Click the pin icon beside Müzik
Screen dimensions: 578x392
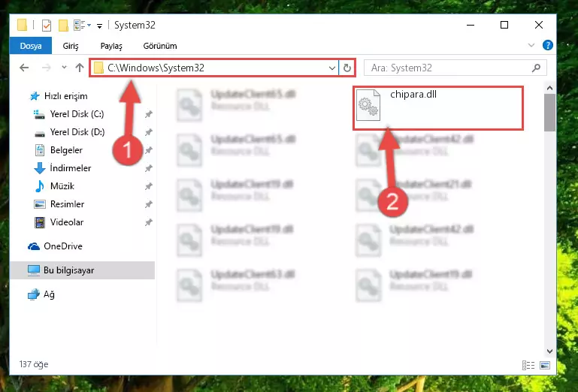tap(149, 186)
